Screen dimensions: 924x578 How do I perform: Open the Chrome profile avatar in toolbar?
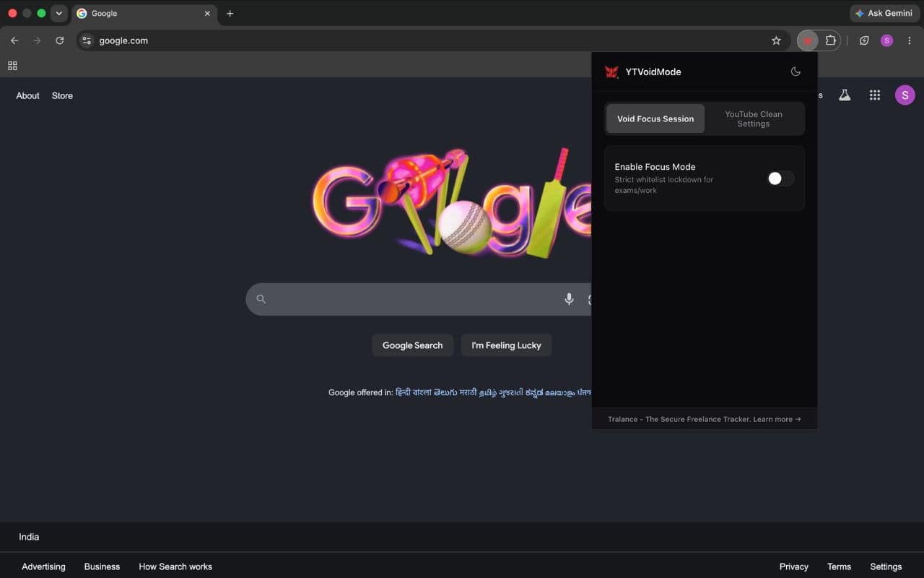(x=886, y=40)
